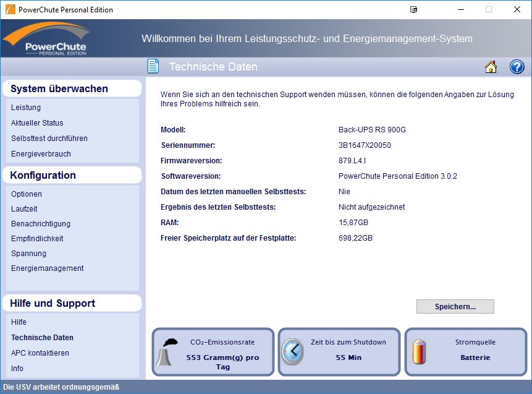Image resolution: width=532 pixels, height=394 pixels.
Task: Open Empfindlichkeit settings
Action: point(37,238)
